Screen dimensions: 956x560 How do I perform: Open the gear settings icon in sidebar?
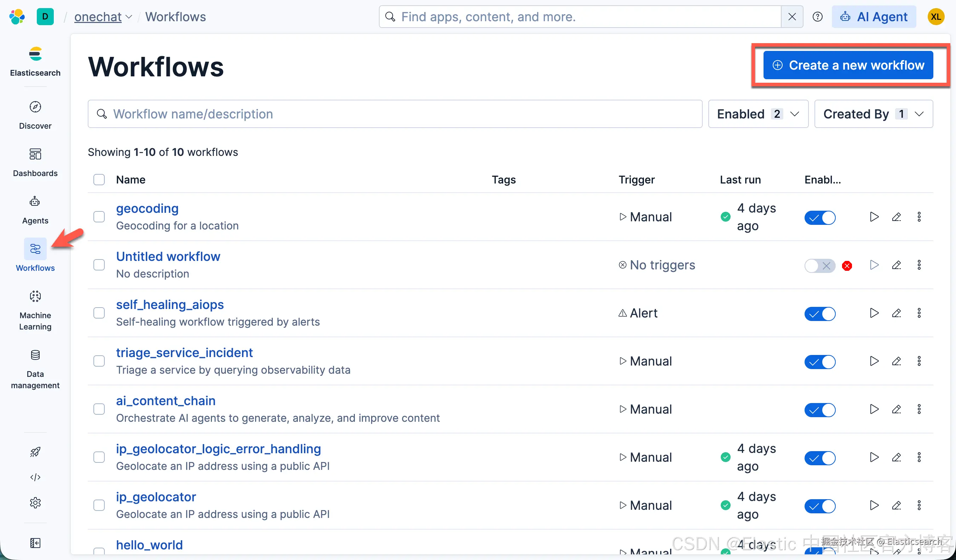35,503
